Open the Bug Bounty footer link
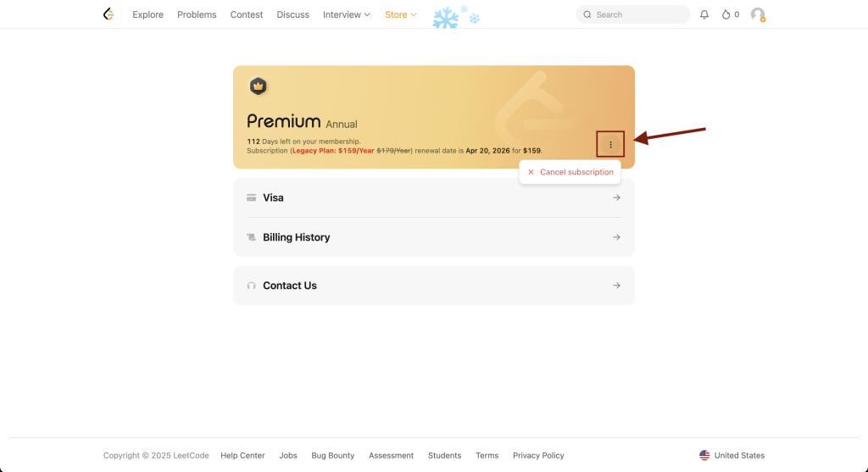 pos(332,455)
